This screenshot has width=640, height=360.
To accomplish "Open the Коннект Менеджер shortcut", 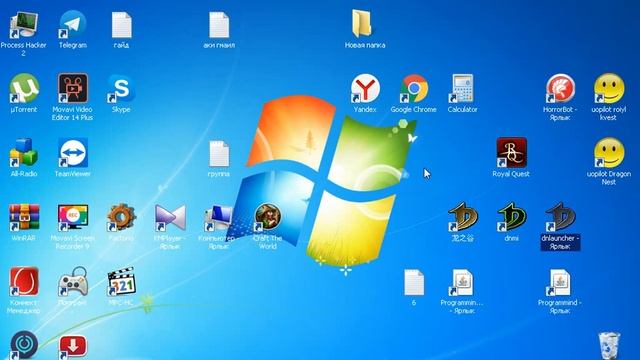I will tap(24, 281).
